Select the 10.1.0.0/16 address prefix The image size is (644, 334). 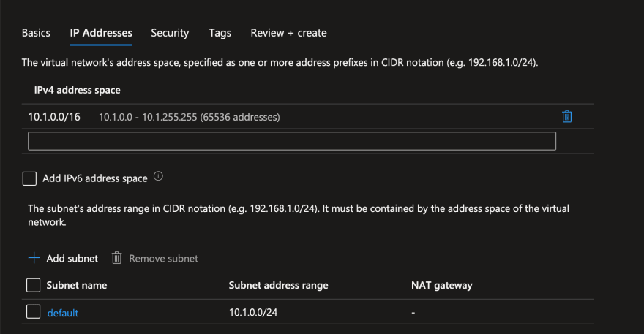click(x=54, y=117)
